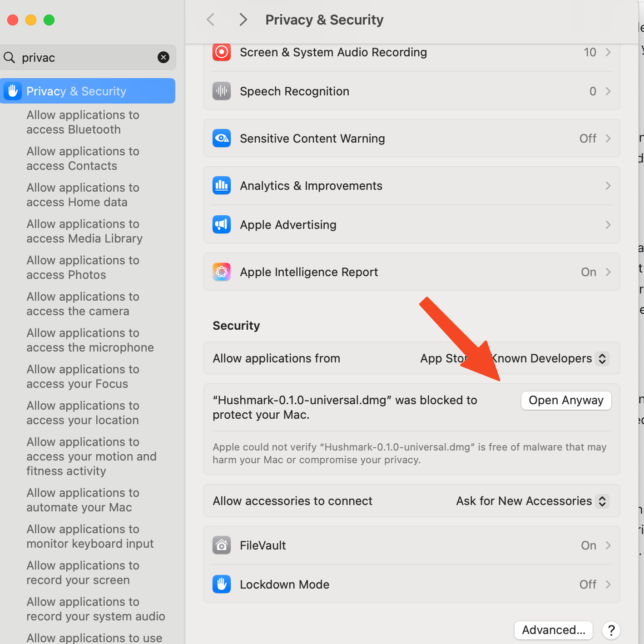The width and height of the screenshot is (644, 644).
Task: Click the Apple Advertising megaphone icon
Action: click(x=222, y=225)
